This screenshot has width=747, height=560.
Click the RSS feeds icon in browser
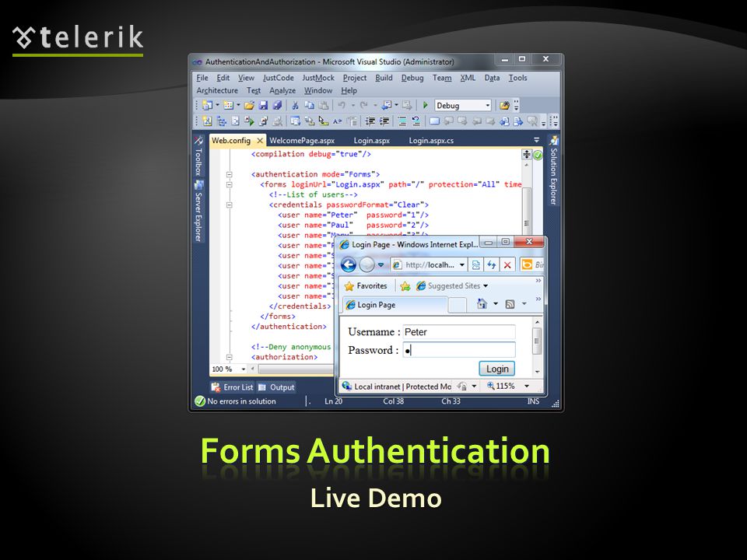(510, 304)
